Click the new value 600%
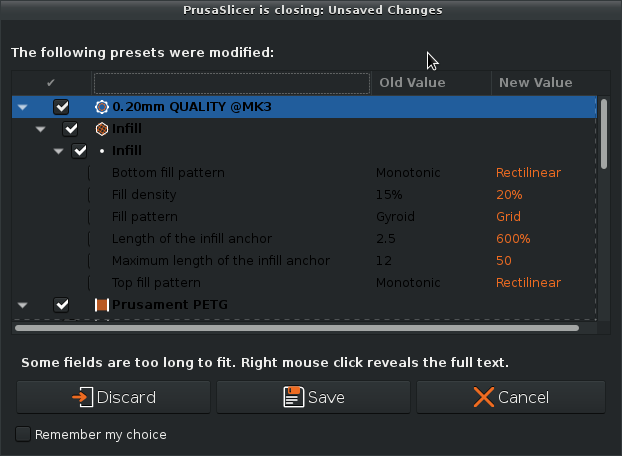This screenshot has width=622, height=456. [x=513, y=239]
